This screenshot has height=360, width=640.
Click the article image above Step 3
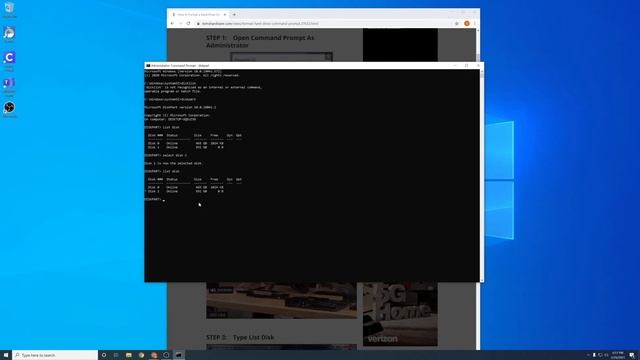[x=282, y=300]
